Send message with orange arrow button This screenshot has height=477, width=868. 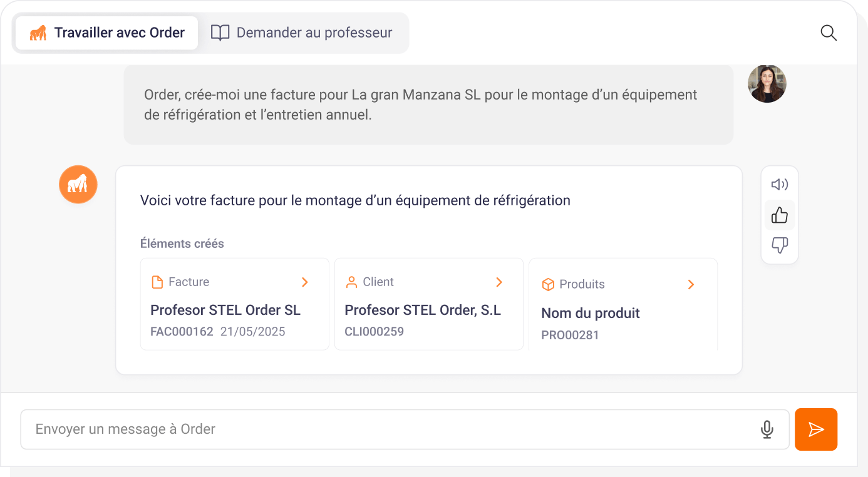pyautogui.click(x=815, y=429)
